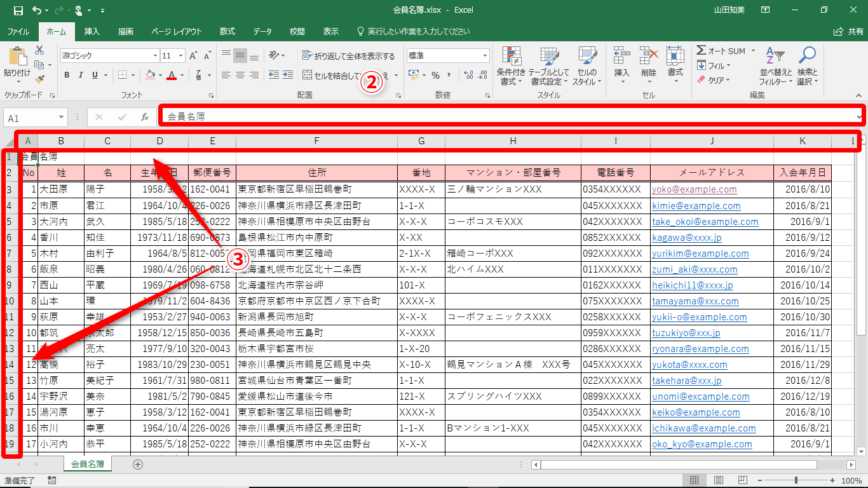Toggle right horizontal alignment
The image size is (868, 488).
point(254,75)
